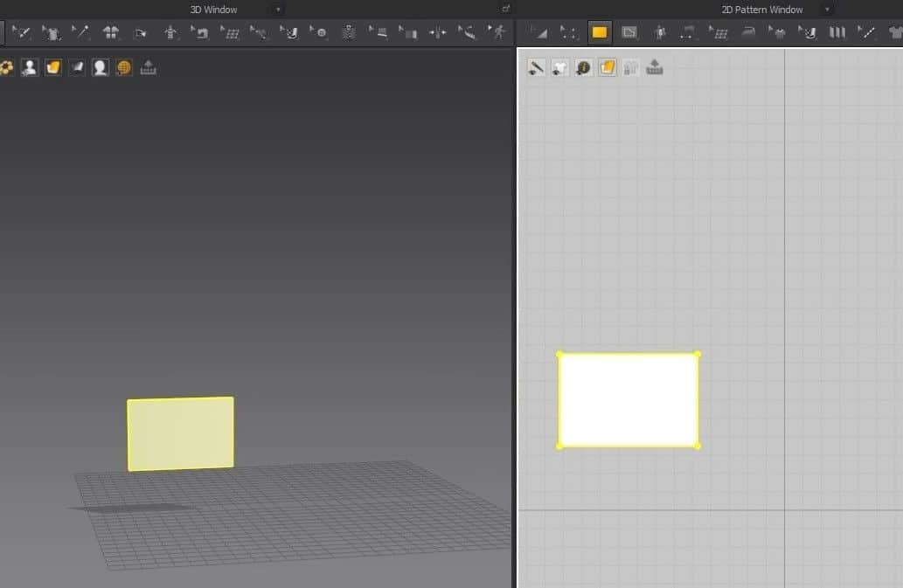Select the Transform Pattern arrow tool
This screenshot has width=903, height=588.
click(539, 33)
